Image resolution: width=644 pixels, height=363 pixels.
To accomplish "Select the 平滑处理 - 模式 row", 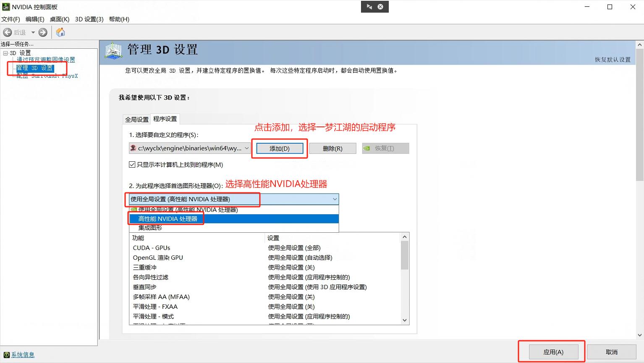I will click(x=265, y=316).
